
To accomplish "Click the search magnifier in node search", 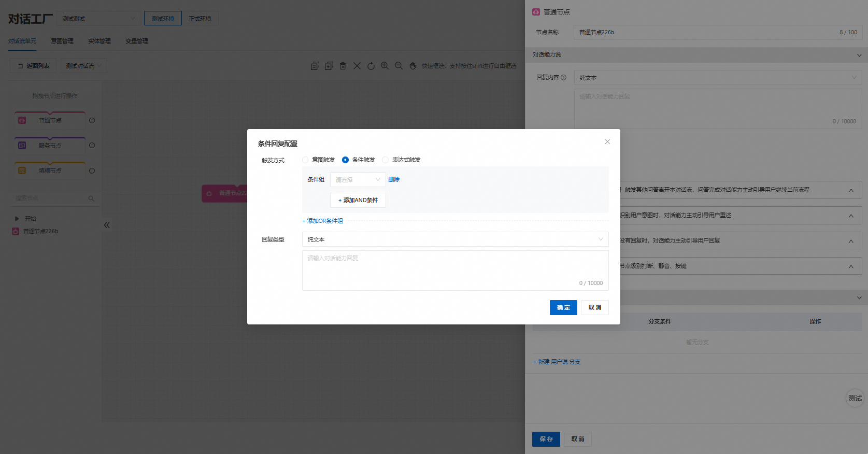I will coord(91,198).
